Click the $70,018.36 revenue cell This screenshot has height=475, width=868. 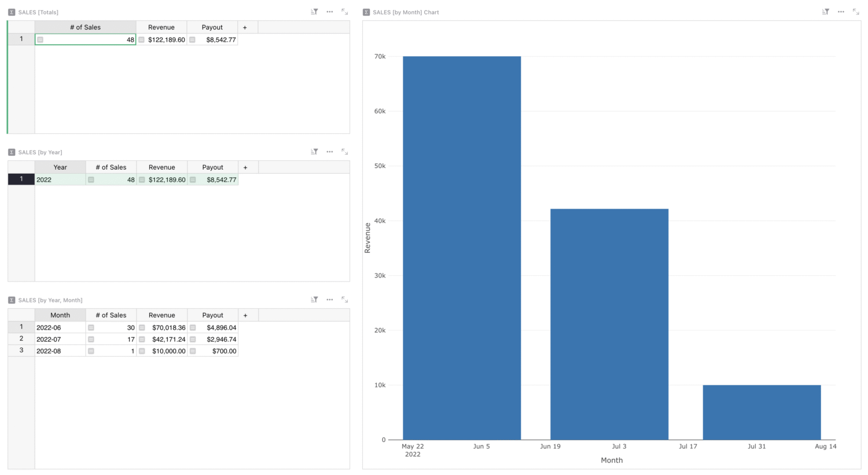click(162, 328)
